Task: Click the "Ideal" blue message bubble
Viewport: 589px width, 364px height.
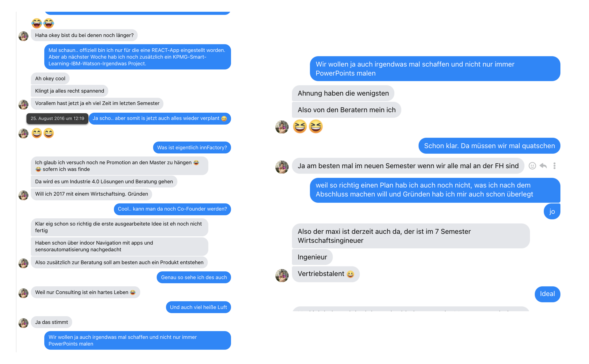Action: click(547, 294)
